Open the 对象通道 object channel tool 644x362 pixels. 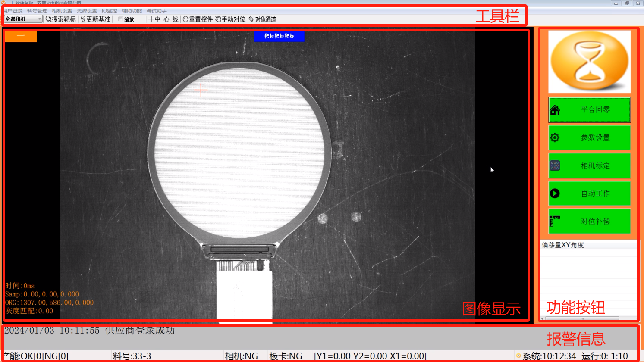(262, 19)
